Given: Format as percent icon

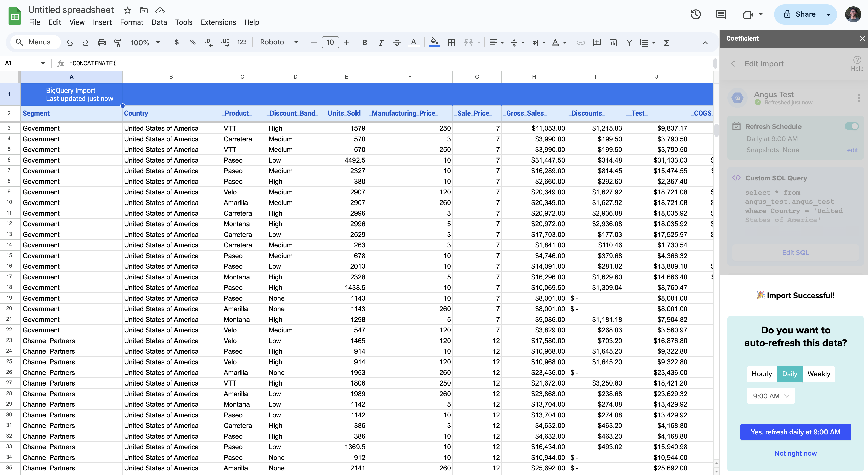Looking at the screenshot, I should point(193,42).
